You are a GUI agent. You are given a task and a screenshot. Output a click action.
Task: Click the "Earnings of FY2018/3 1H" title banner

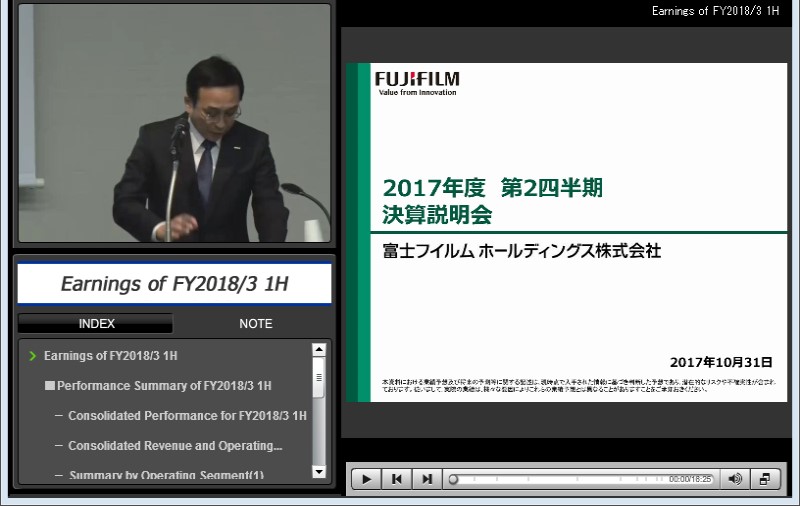click(174, 284)
